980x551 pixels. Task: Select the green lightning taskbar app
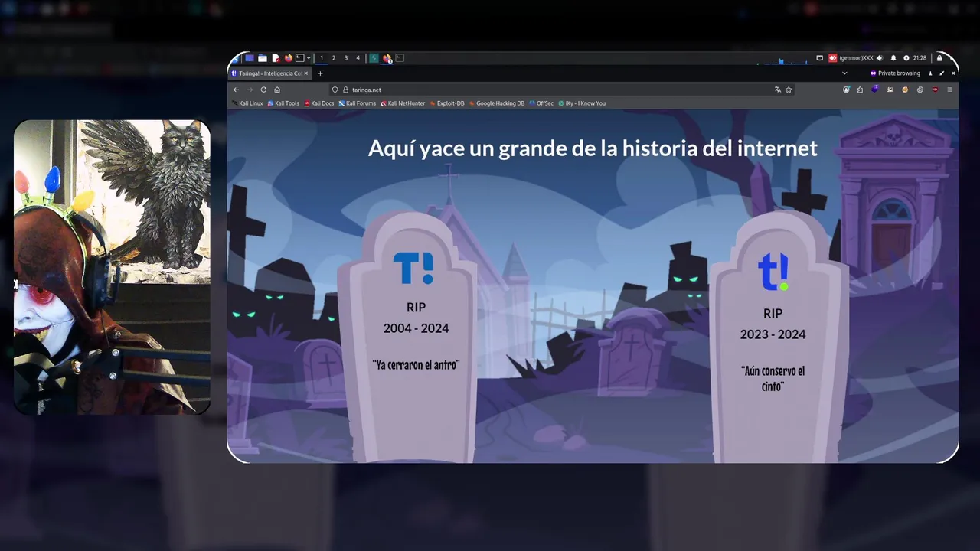tap(374, 58)
